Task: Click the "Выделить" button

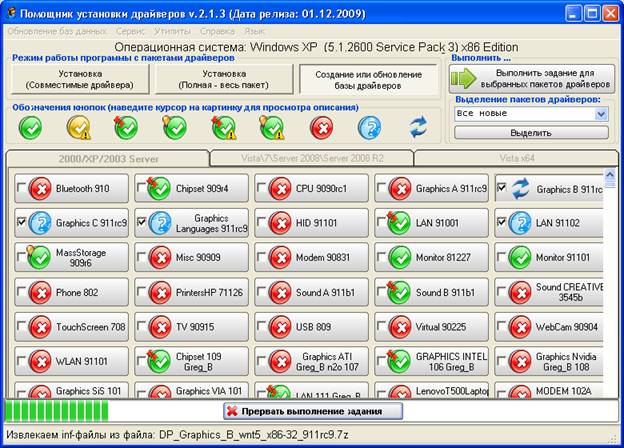Action: pyautogui.click(x=531, y=132)
